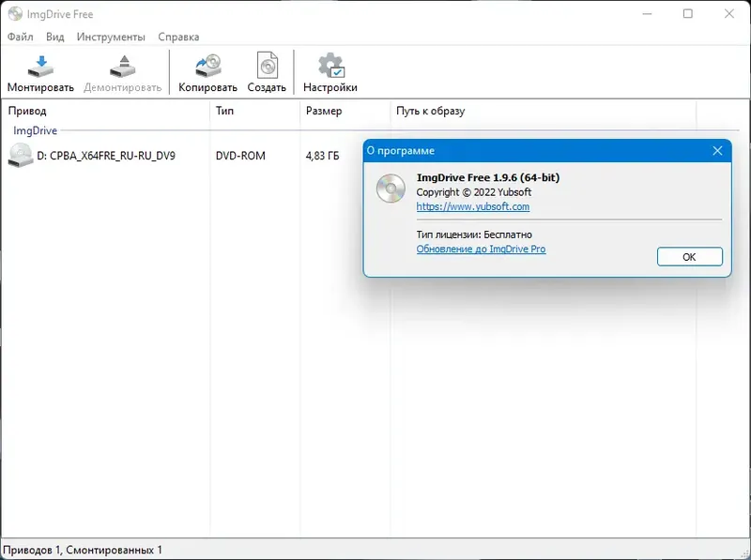Click the Создать image file icon
This screenshot has height=560, width=751.
[268, 65]
